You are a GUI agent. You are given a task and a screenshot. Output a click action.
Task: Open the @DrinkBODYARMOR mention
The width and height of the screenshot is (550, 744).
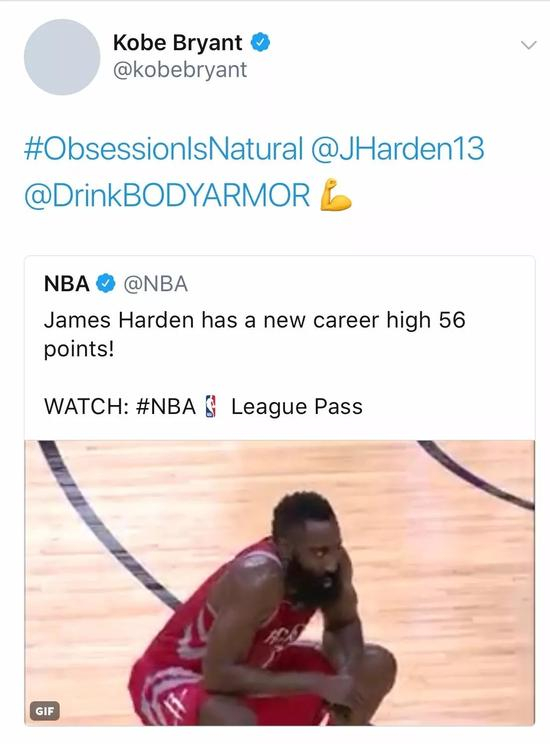point(167,195)
